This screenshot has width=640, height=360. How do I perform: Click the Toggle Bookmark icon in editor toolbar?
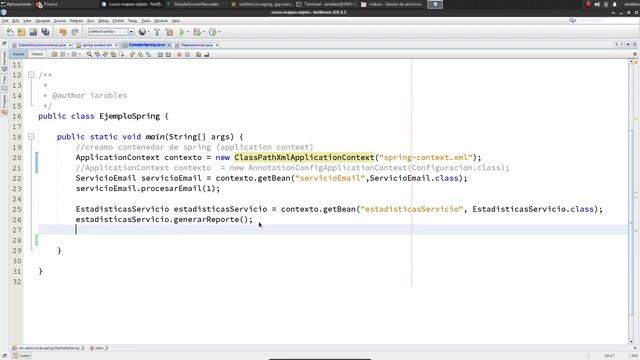148,54
